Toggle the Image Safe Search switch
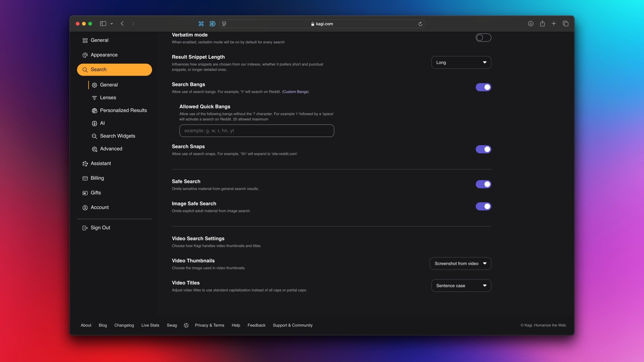This screenshot has width=644, height=362. point(483,206)
